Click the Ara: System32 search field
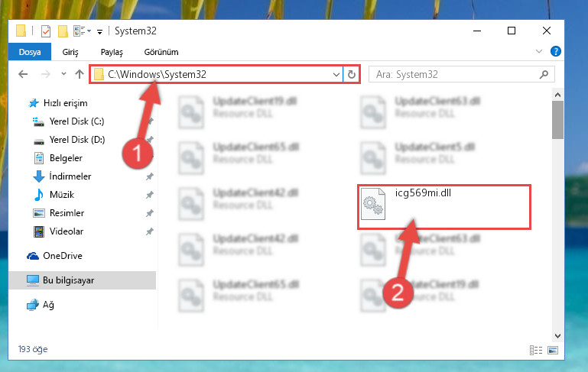The height and width of the screenshot is (372, 588). coord(456,74)
